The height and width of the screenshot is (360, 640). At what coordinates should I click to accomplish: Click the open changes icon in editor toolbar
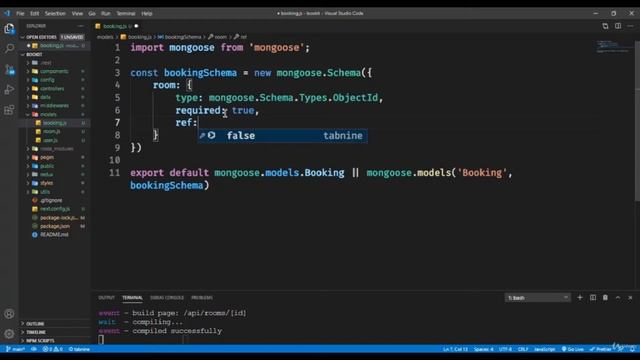605,26
